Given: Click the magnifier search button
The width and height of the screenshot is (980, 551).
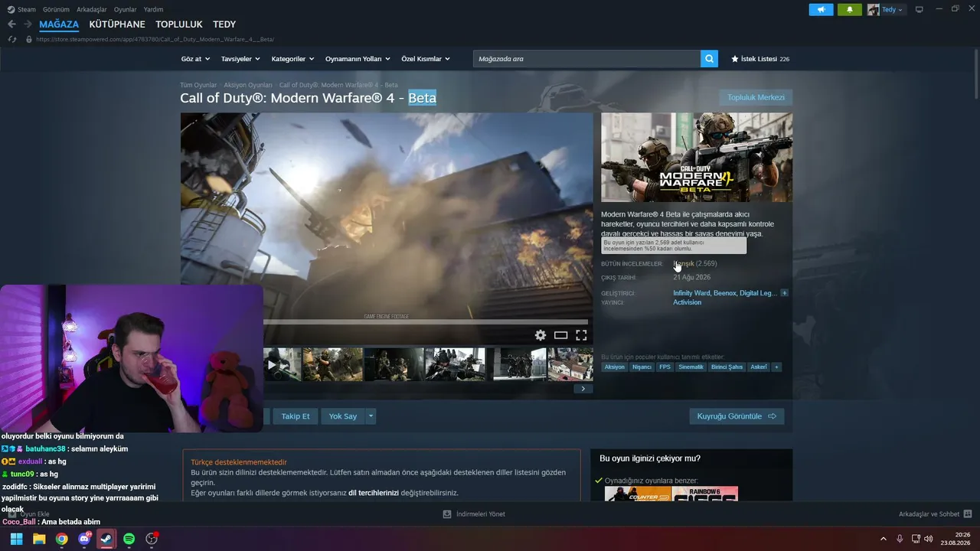Looking at the screenshot, I should point(709,59).
